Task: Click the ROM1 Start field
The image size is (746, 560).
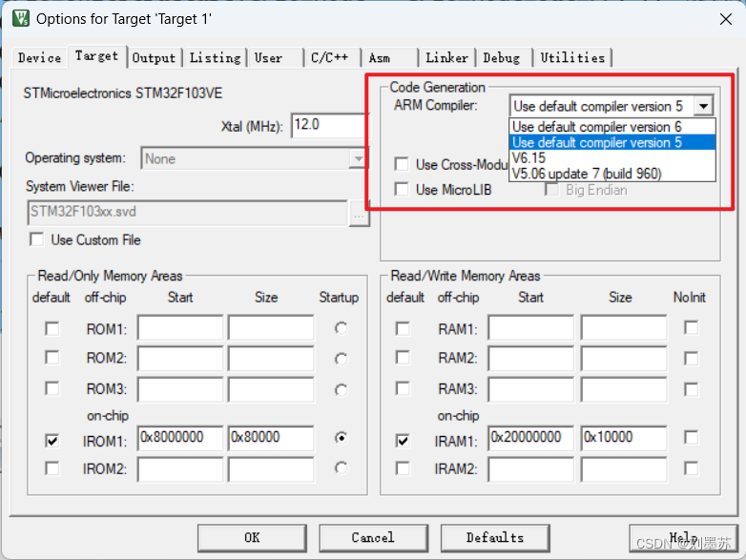Action: coord(180,327)
